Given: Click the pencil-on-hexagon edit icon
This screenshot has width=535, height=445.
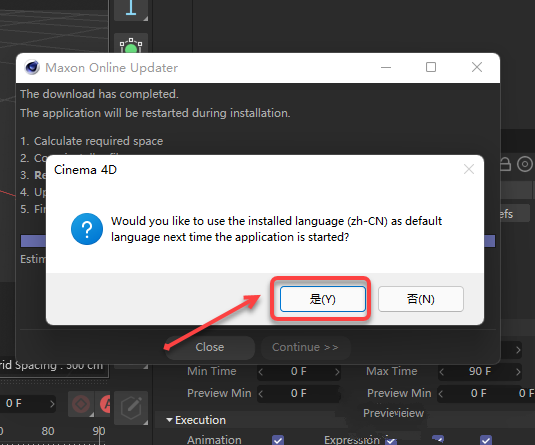Looking at the screenshot, I should click(x=131, y=408).
